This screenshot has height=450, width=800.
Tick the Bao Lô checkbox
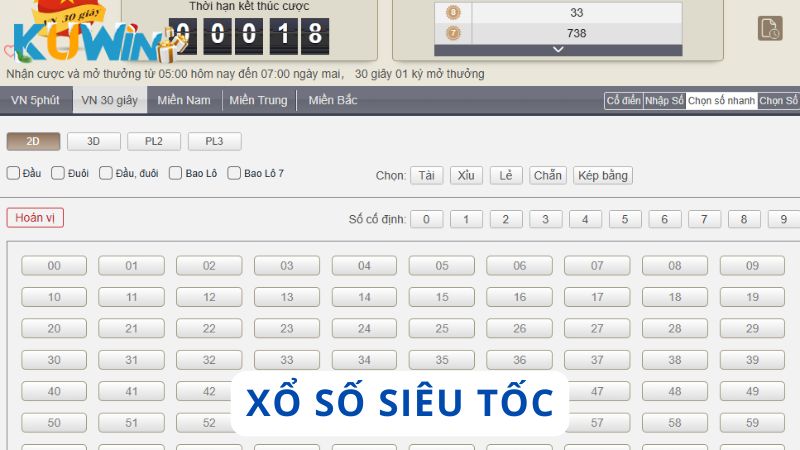point(175,173)
